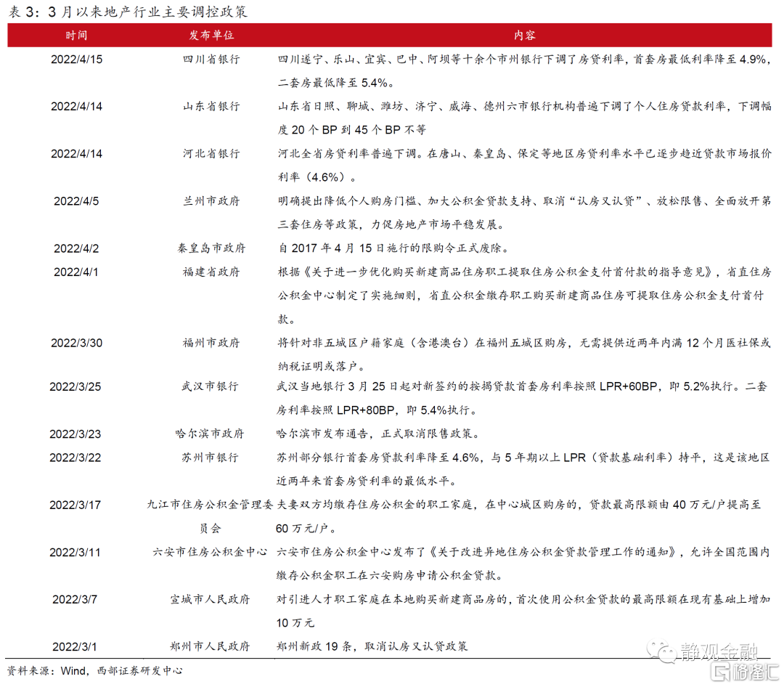Click text '度 20 个 BP 到 45 个 BP 不等'
The height and width of the screenshot is (687, 784).
click(352, 130)
